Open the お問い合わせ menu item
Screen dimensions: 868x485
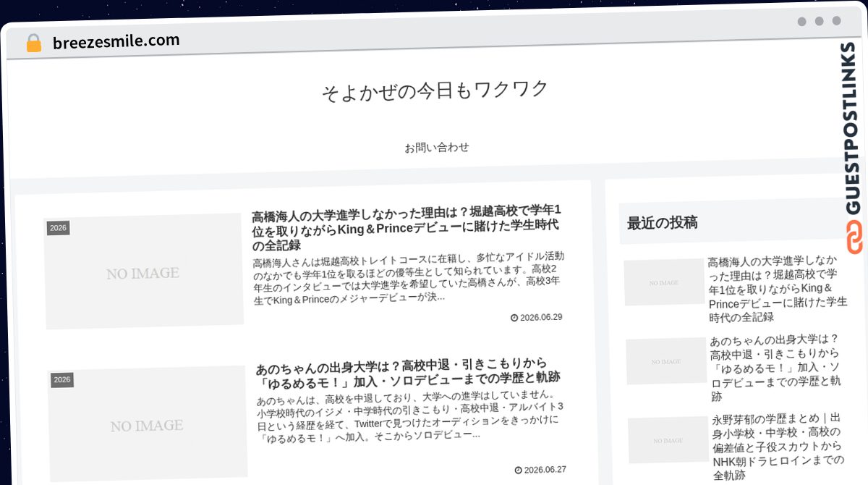tap(437, 147)
